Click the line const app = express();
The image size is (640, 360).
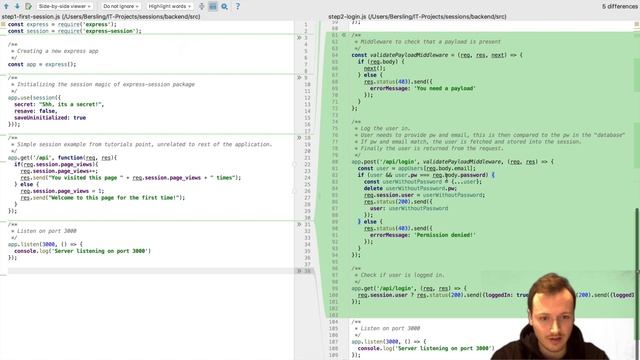point(42,64)
